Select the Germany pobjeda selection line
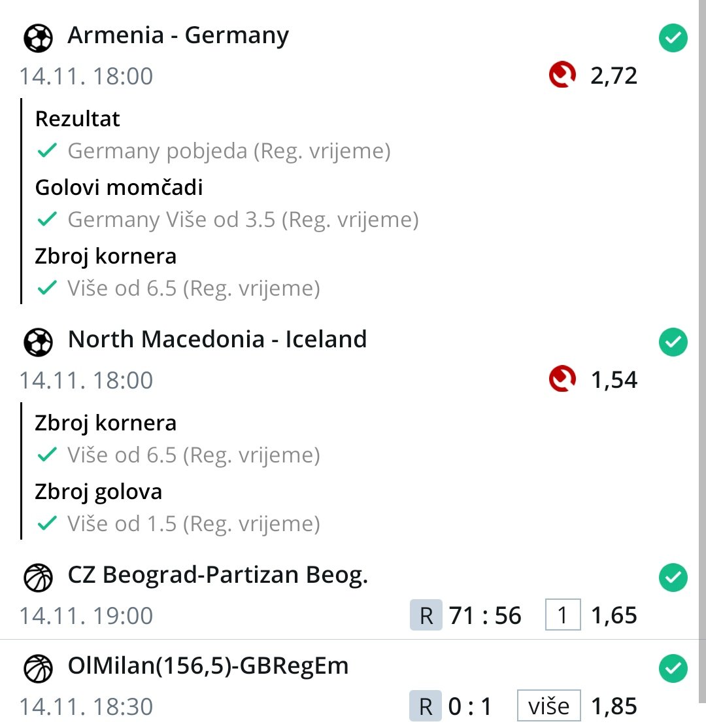The height and width of the screenshot is (728, 706). [229, 152]
